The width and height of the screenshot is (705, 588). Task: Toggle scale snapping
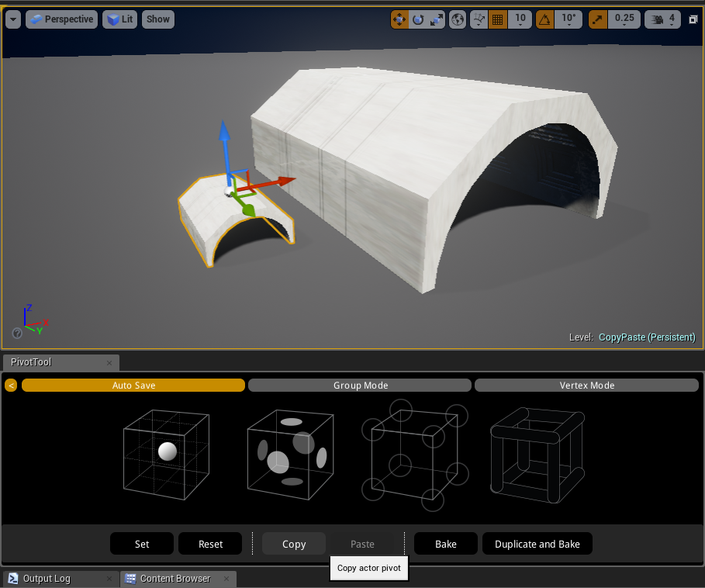pos(597,19)
